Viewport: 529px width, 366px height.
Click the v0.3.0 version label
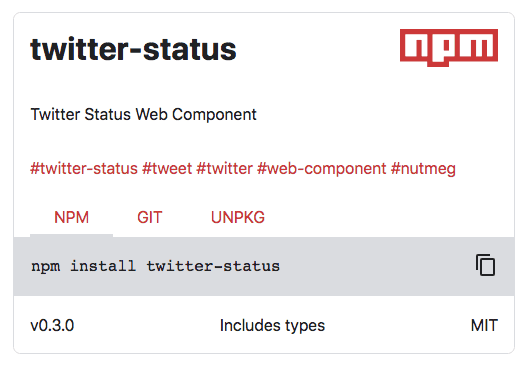tap(52, 326)
